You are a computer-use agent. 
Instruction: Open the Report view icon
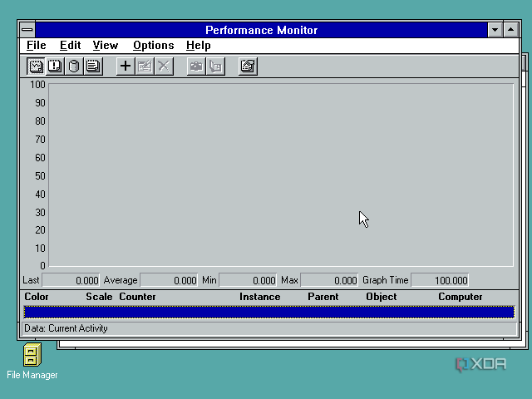click(93, 66)
